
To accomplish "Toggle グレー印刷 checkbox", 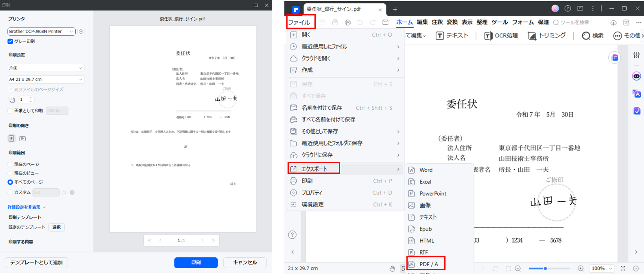I will [x=10, y=41].
